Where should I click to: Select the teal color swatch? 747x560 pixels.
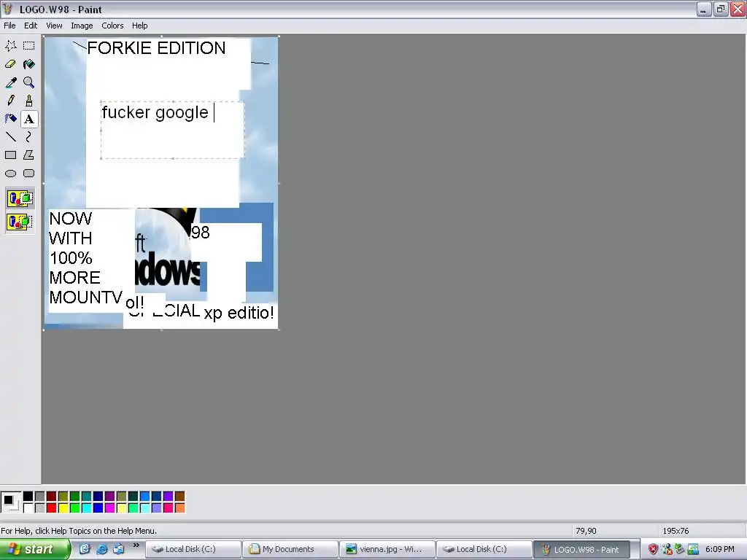[x=87, y=497]
